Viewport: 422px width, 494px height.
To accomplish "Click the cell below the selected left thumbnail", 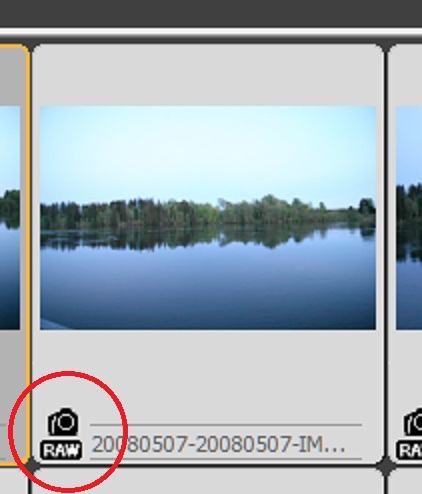I will point(13,483).
